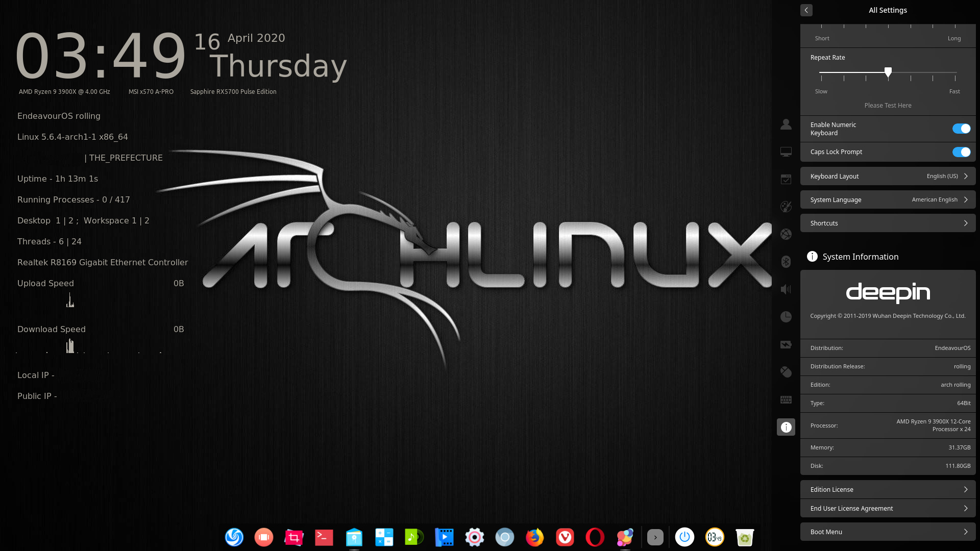The image size is (980, 551).
Task: Click the System Information heading
Action: point(860,257)
